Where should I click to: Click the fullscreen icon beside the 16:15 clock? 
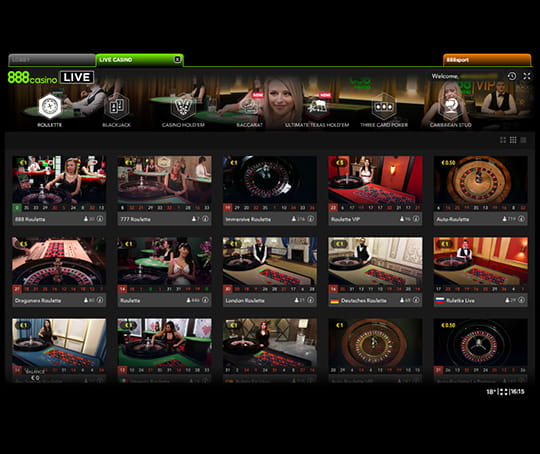(503, 392)
